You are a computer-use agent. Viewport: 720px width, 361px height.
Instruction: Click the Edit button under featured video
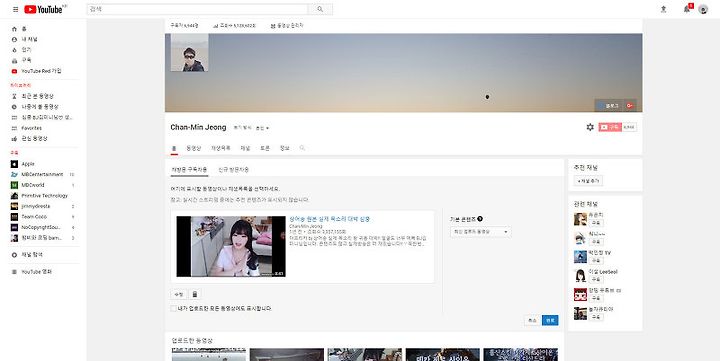(x=179, y=294)
